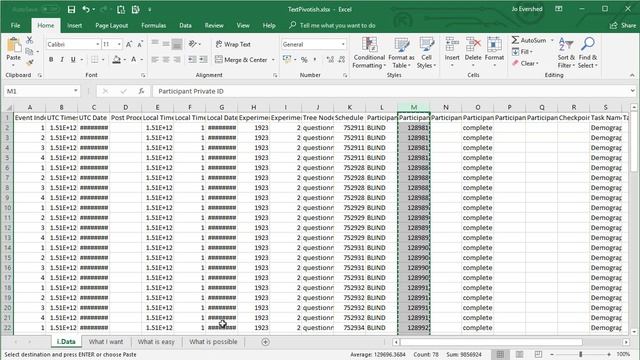The image size is (640, 360).
Task: Click the Decrease Font Size icon
Action: coord(140,44)
